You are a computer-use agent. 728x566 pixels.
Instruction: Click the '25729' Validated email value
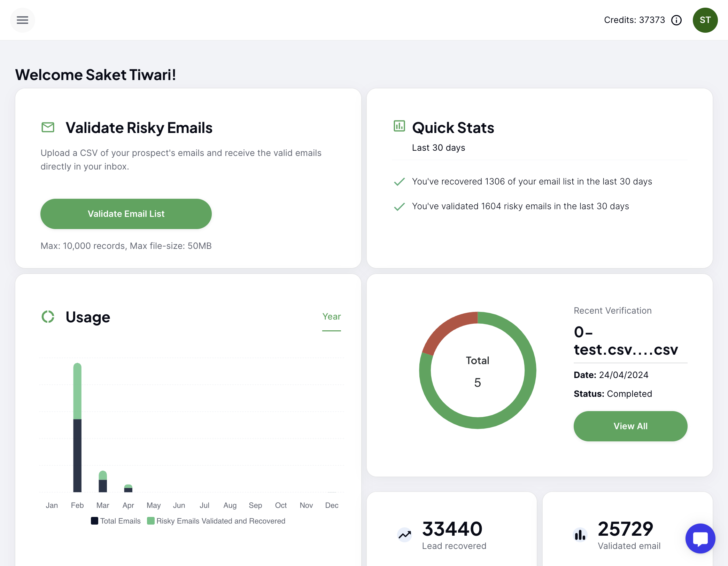coord(626,529)
